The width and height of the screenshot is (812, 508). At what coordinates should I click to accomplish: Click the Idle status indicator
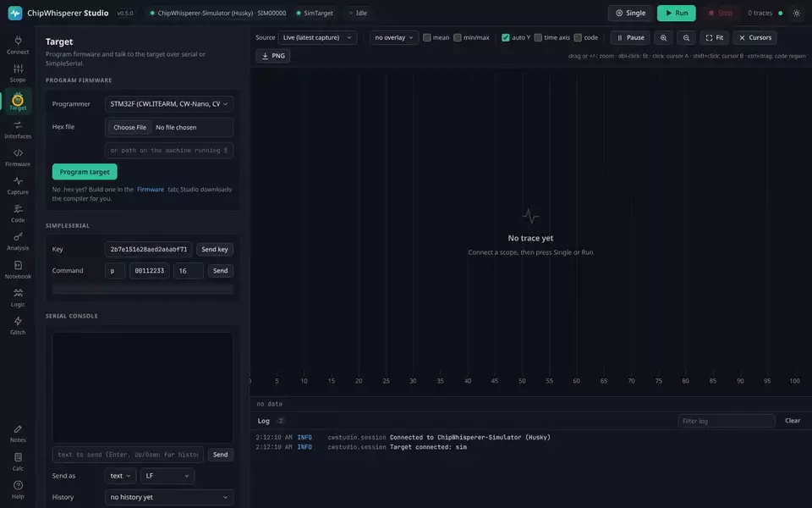[358, 13]
